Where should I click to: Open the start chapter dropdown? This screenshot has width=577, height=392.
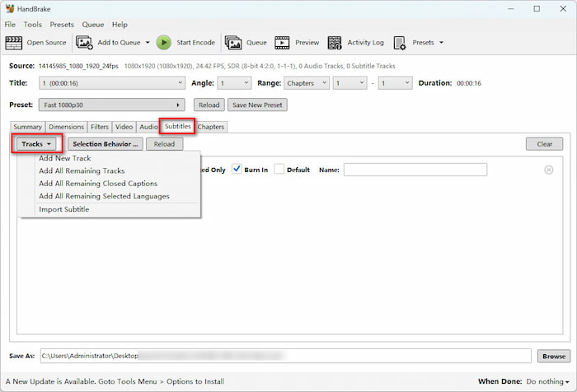[x=350, y=83]
